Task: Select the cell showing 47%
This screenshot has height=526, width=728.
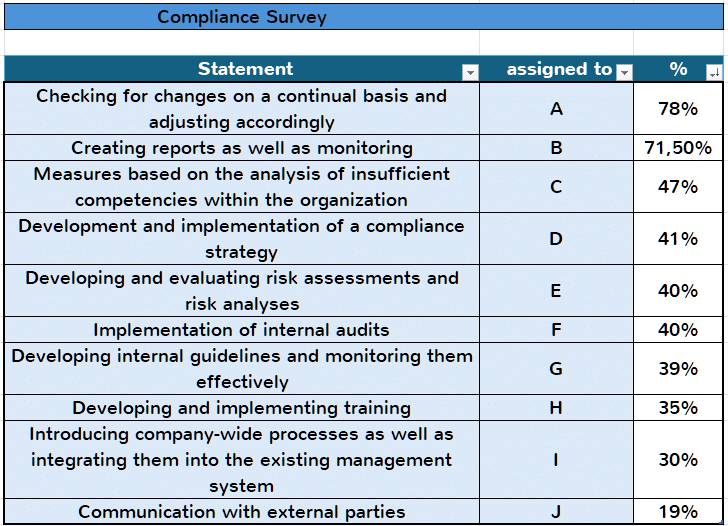Action: (x=678, y=187)
